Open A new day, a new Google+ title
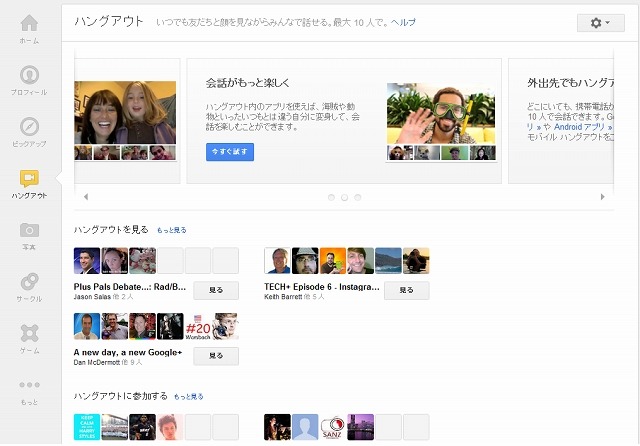Viewport: 640px width, 446px height. pos(128,352)
